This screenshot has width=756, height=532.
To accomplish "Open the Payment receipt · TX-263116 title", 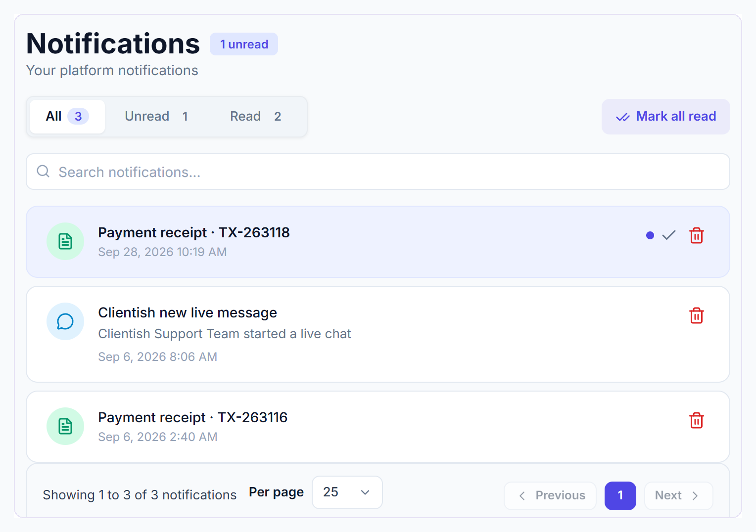I will click(x=193, y=417).
